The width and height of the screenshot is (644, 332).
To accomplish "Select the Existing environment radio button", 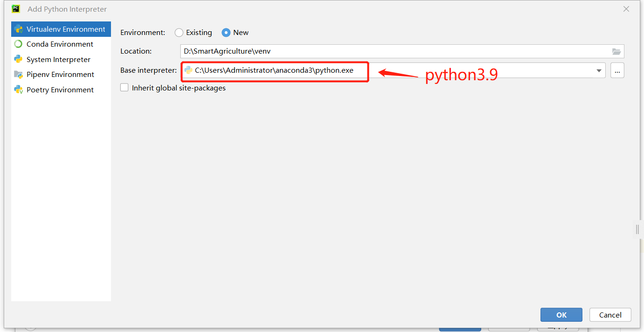I will (179, 33).
